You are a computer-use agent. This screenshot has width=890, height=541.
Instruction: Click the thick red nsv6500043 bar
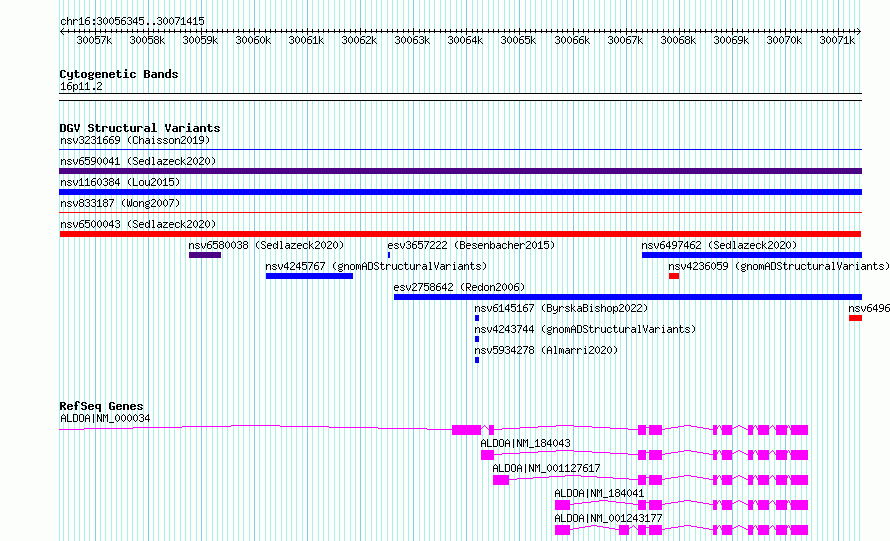460,234
